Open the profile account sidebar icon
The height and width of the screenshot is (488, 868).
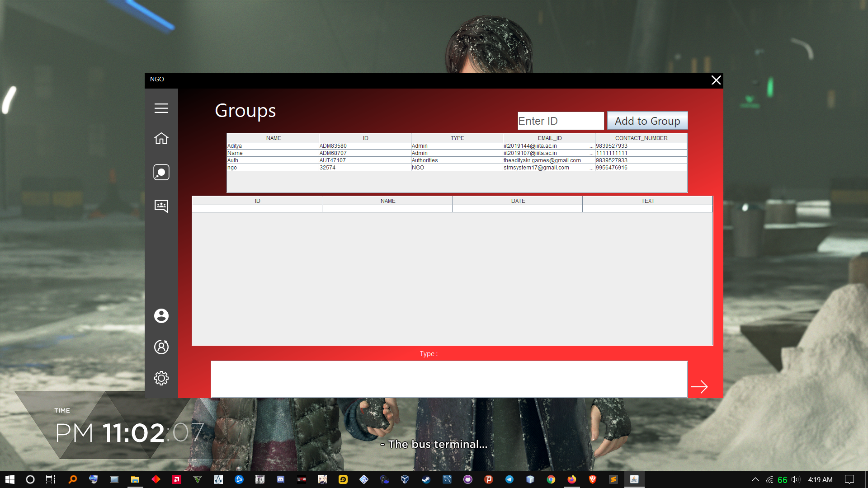click(161, 316)
